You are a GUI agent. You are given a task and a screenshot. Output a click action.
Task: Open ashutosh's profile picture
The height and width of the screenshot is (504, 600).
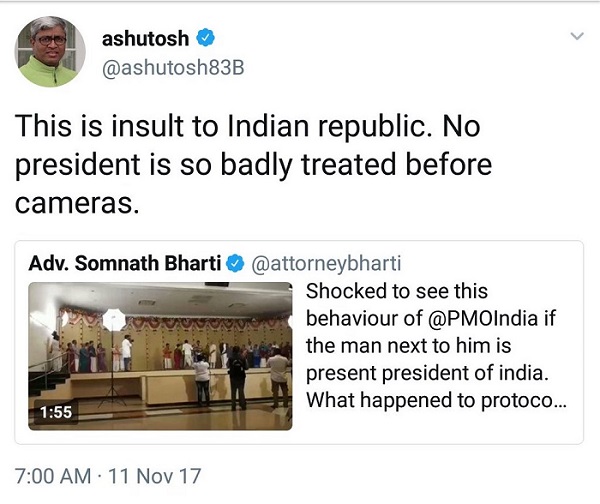click(x=50, y=52)
